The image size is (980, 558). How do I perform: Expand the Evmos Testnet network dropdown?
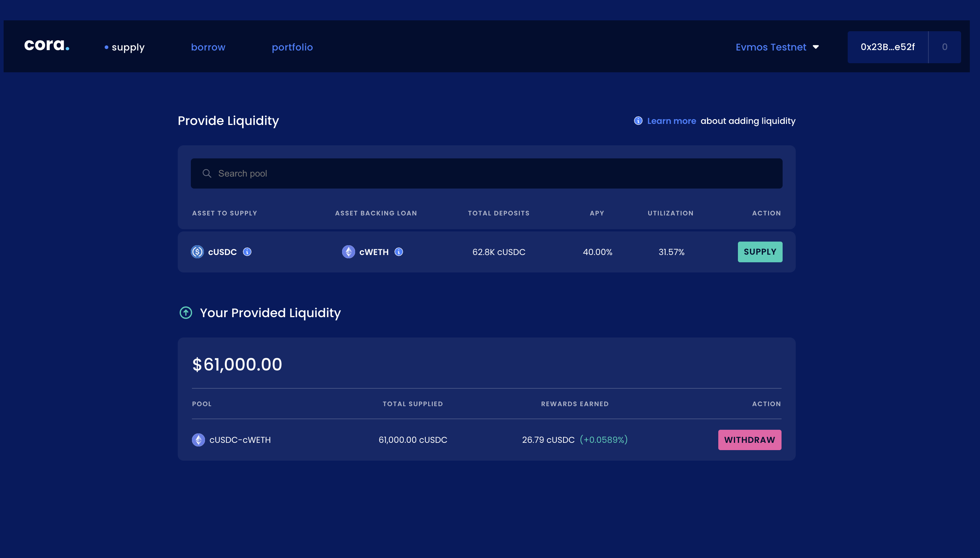771,47
